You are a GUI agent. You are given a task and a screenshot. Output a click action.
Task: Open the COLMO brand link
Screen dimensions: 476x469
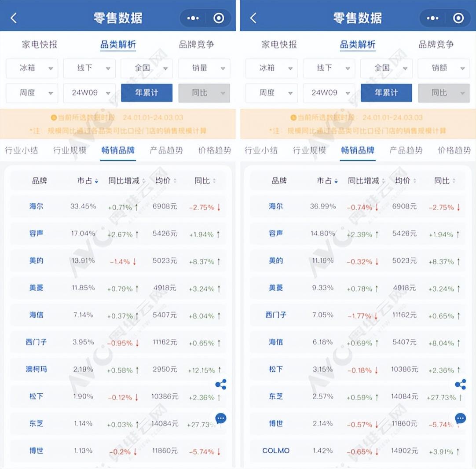tap(276, 451)
